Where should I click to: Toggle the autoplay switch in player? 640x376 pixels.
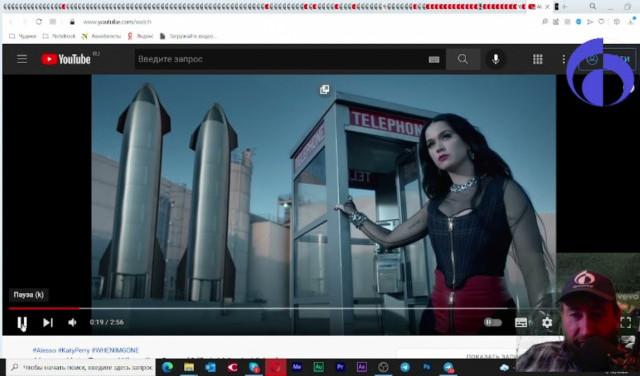pos(493,323)
